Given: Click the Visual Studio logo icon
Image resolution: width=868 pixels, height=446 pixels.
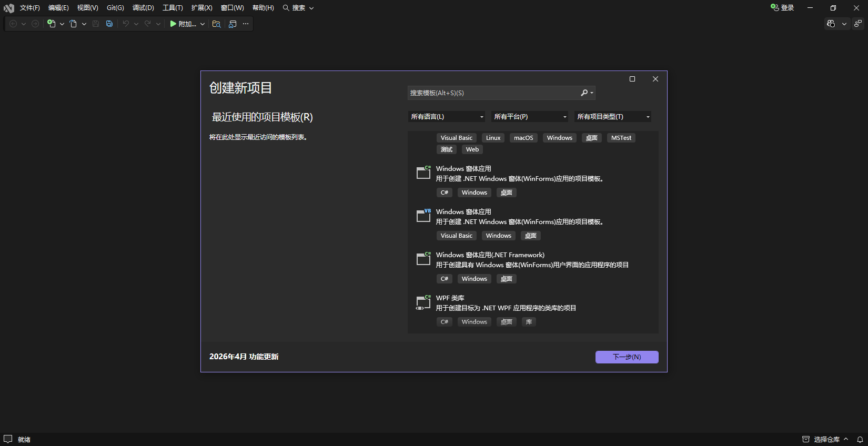Looking at the screenshot, I should coord(9,8).
